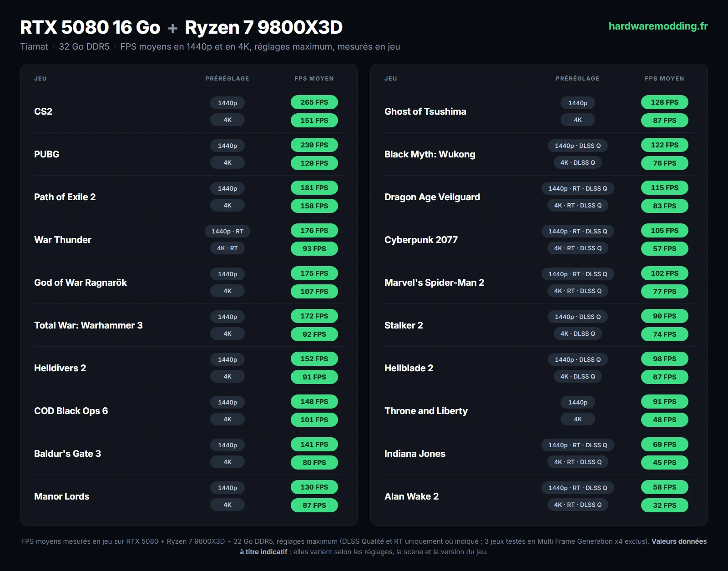This screenshot has height=571, width=728.
Task: Click the 92 FPS badge
Action: [x=314, y=334]
